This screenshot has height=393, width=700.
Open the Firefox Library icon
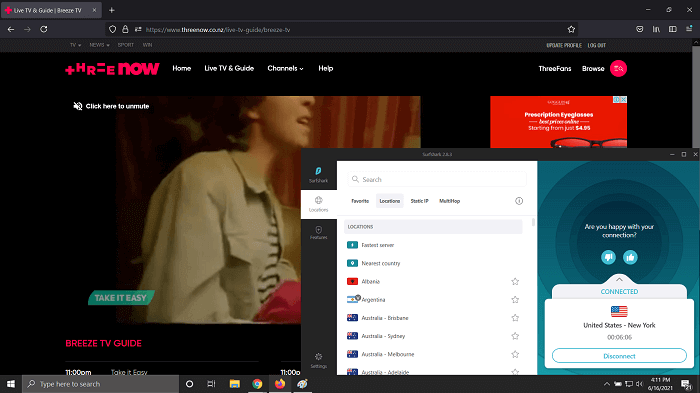(656, 29)
